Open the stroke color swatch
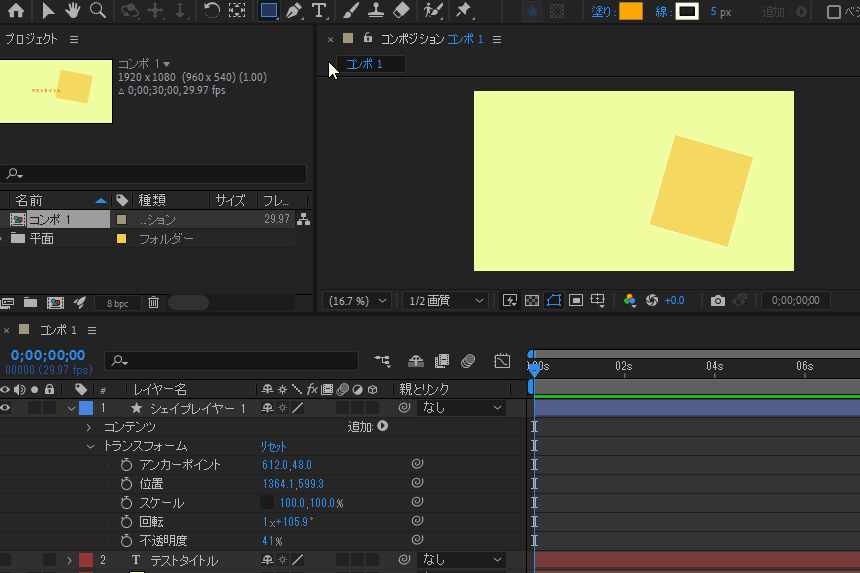The image size is (860, 573). coord(687,12)
